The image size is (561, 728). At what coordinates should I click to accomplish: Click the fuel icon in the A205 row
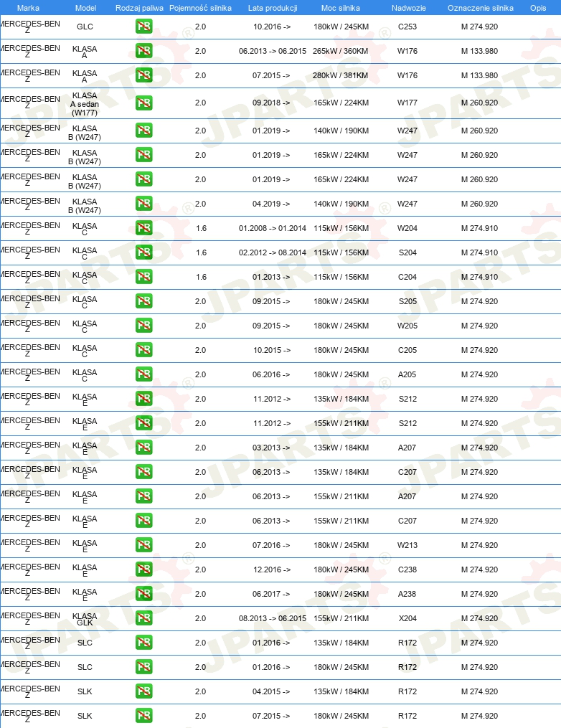(144, 374)
